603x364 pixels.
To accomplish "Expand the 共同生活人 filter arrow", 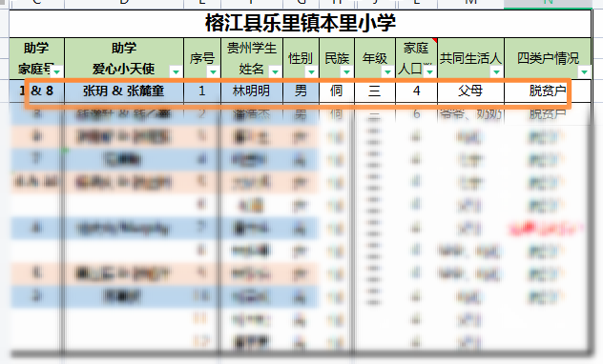I will pos(496,71).
